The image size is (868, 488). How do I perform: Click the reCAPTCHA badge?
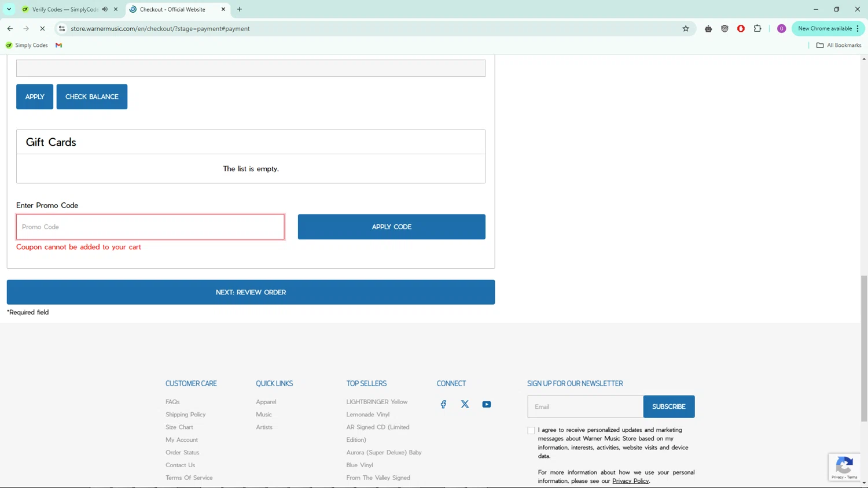[845, 467]
